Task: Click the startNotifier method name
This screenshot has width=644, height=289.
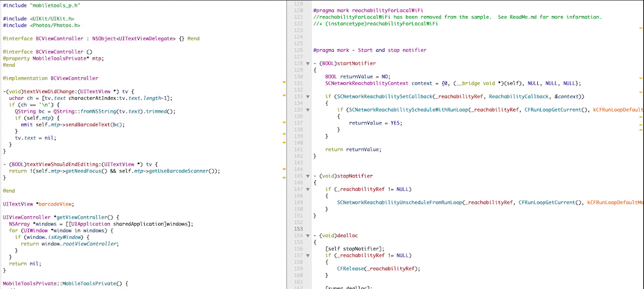Action: (356, 63)
